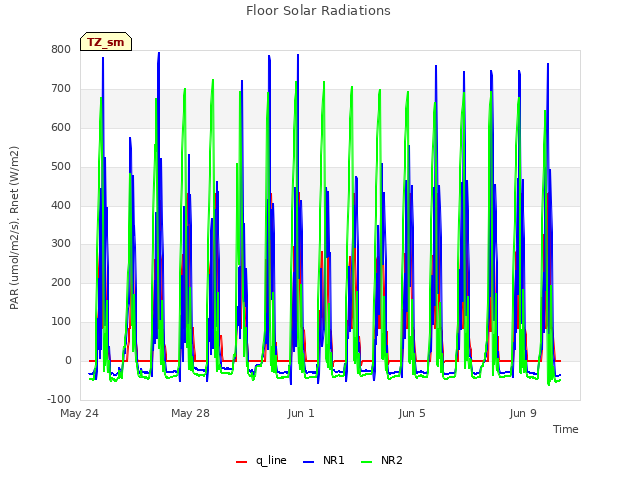Click the 400 y-axis tick label
This screenshot has width=640, height=480.
coord(61,205)
